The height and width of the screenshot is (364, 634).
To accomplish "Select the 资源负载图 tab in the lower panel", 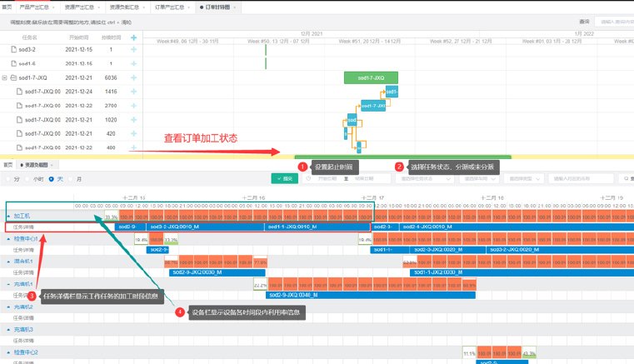I will [37, 165].
